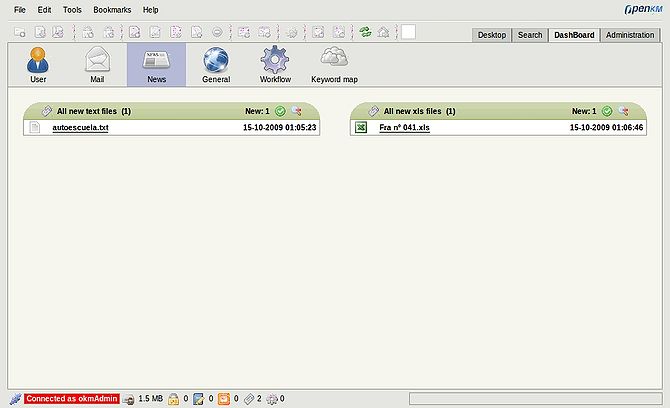670x408 pixels.
Task: Click the refresh toolbar icon
Action: [365, 32]
